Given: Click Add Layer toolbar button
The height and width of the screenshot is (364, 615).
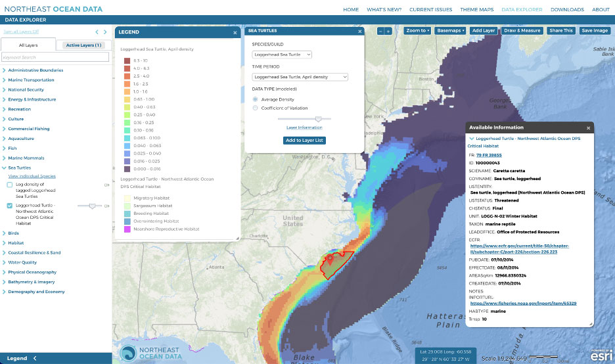Looking at the screenshot, I should pos(483,31).
